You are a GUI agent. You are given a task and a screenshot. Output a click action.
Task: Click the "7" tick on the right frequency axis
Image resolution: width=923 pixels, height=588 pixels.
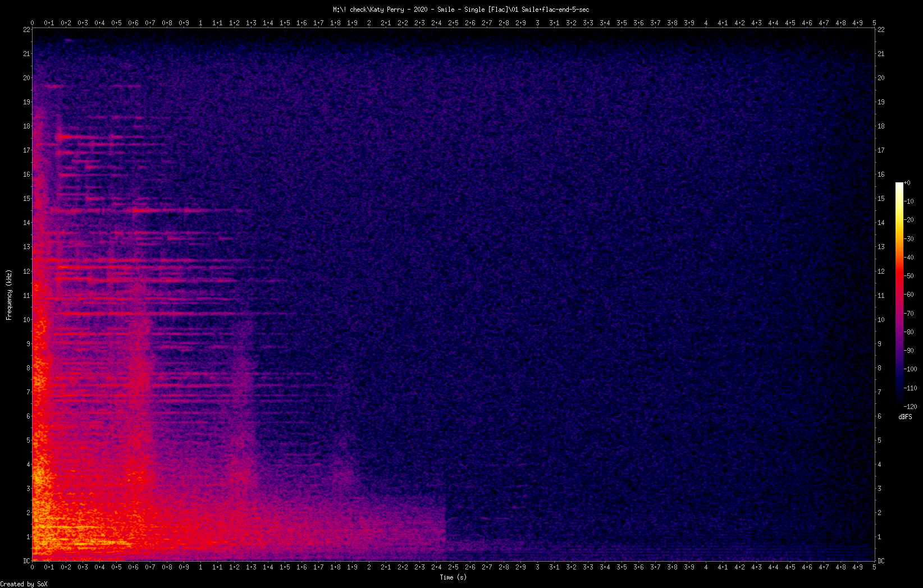(x=879, y=392)
